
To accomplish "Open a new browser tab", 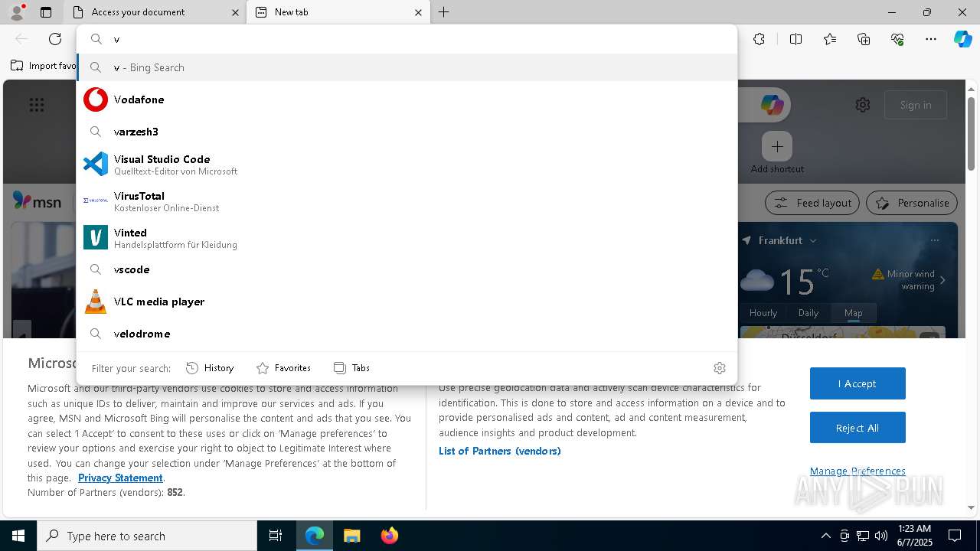I will click(x=444, y=12).
